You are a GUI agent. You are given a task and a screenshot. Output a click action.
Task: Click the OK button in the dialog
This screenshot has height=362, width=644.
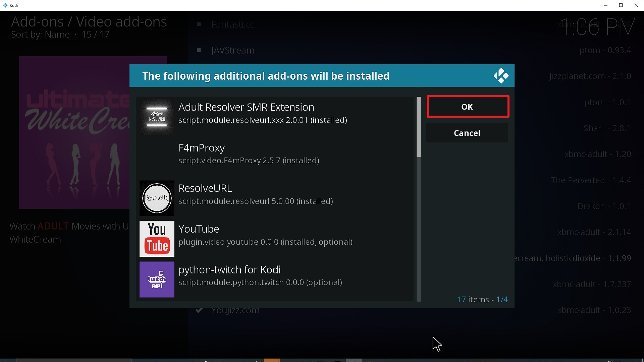[x=468, y=107]
